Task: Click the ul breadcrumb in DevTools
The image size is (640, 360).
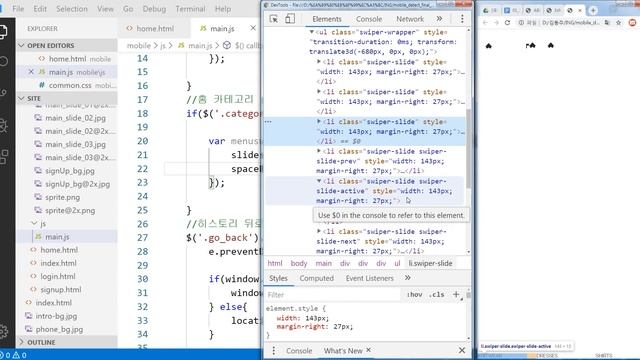Action: point(397,263)
